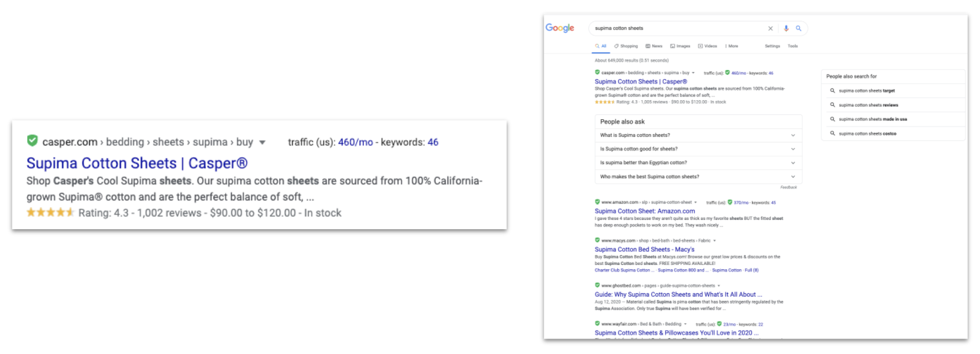Click the small star rating under the Casper result

pos(604,102)
